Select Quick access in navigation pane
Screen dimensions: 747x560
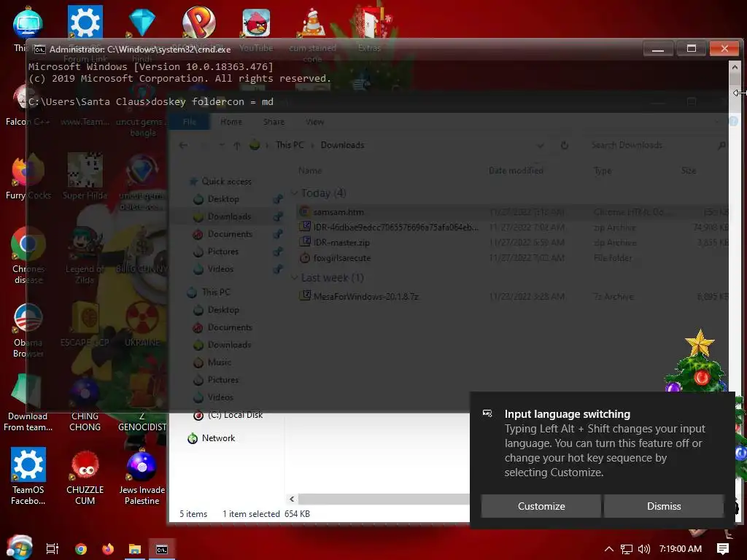226,182
